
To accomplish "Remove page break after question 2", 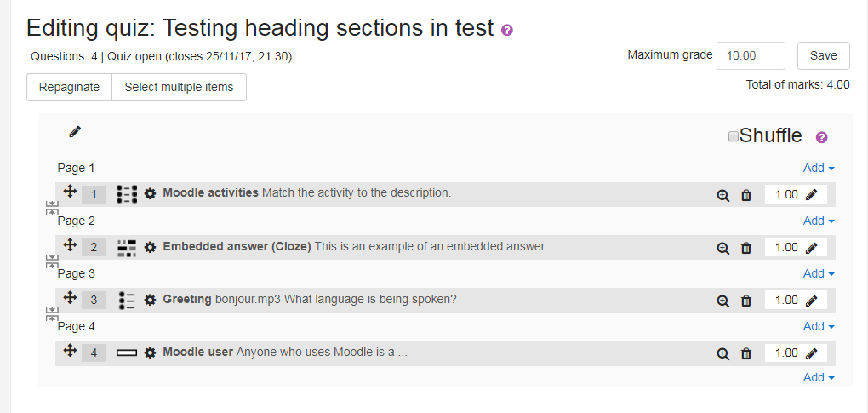I will coord(51,261).
